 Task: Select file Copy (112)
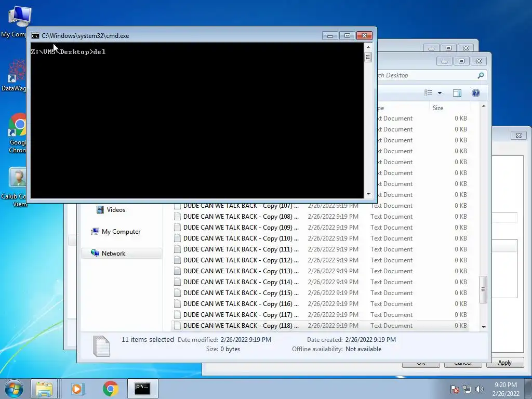(x=320, y=260)
